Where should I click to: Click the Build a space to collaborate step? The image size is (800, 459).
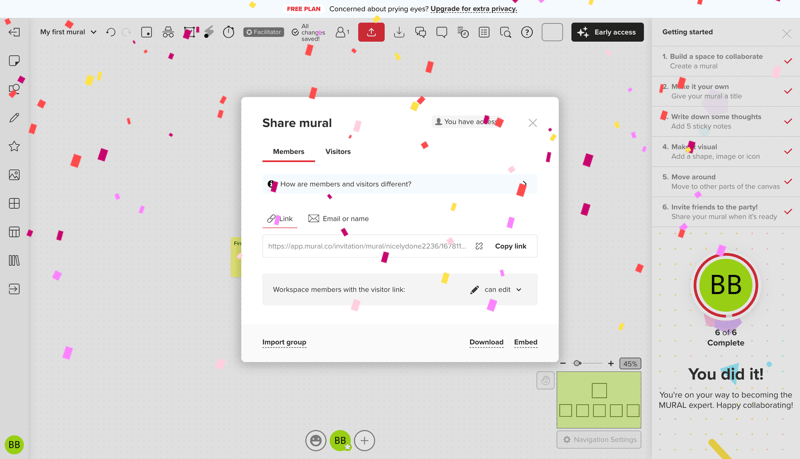(726, 61)
